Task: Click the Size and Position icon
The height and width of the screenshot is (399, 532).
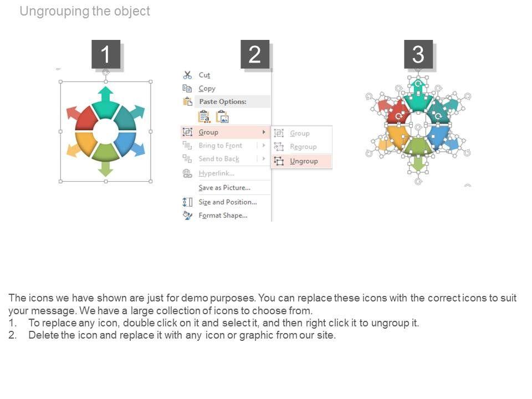Action: click(x=187, y=202)
